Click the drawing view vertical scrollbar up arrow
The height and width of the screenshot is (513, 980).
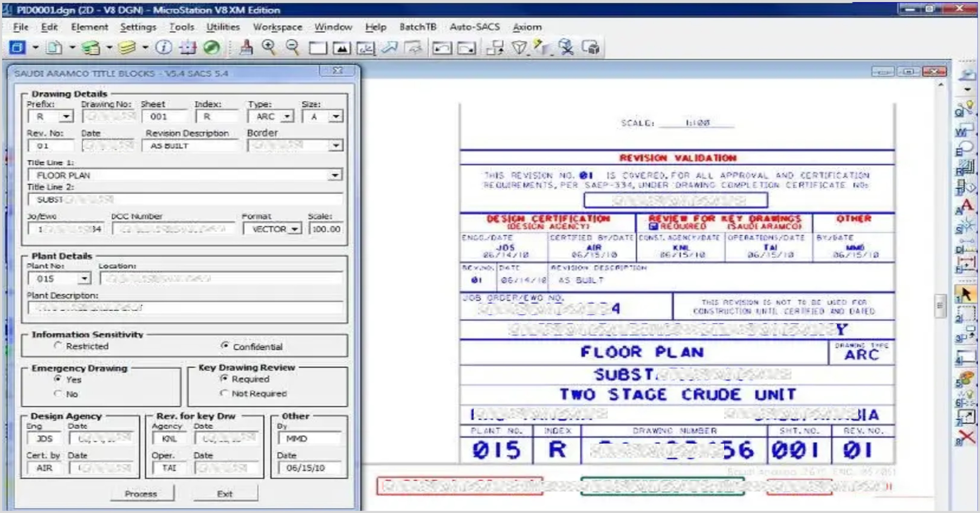(940, 85)
